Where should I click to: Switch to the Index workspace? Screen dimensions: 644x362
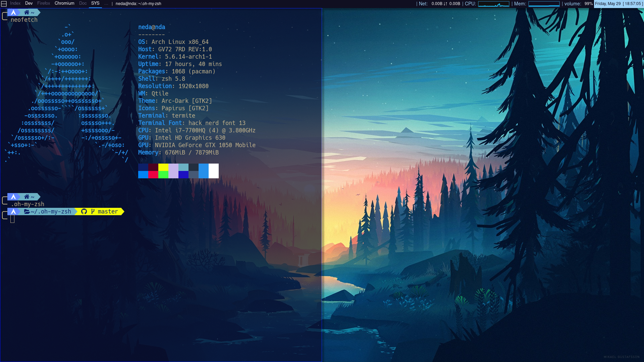click(x=15, y=3)
